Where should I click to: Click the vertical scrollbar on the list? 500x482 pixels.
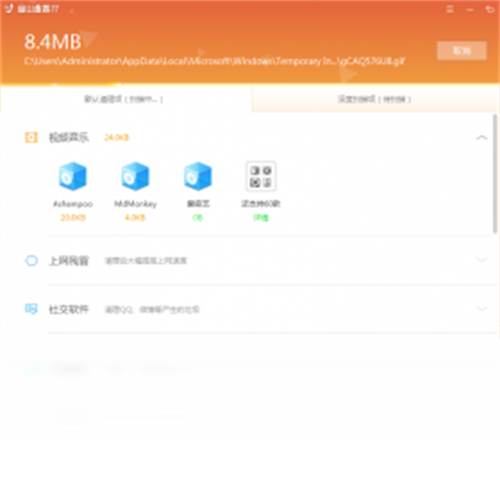coord(495,173)
